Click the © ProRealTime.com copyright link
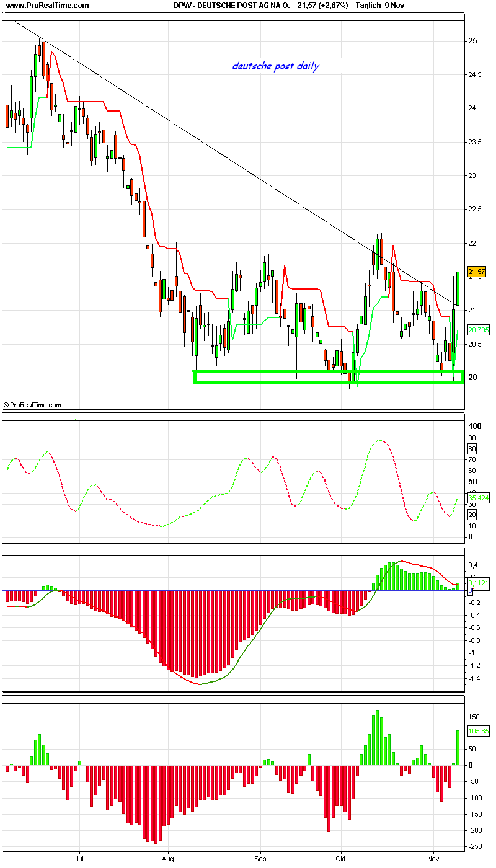 [34, 403]
